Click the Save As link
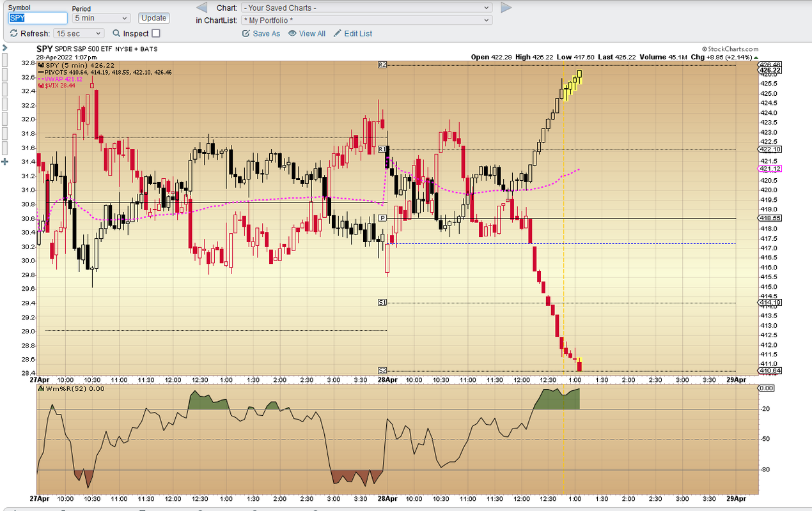Image resolution: width=812 pixels, height=511 pixels. (262, 33)
